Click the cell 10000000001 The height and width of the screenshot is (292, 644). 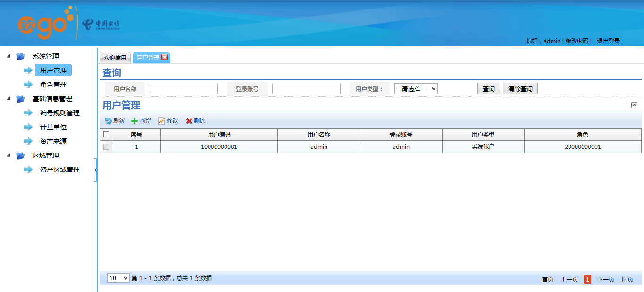click(219, 147)
